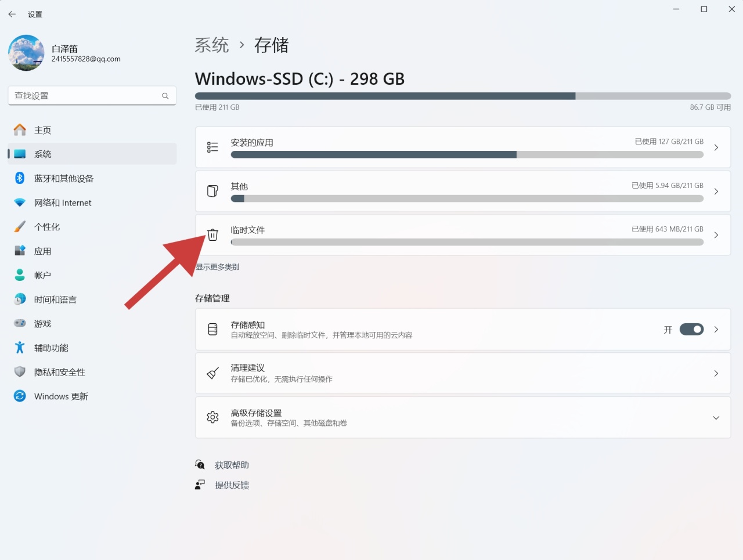Click the user profile avatar picture

26,53
